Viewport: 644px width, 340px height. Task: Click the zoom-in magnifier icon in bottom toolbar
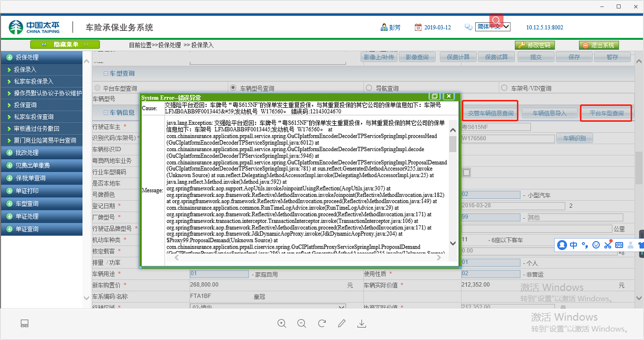point(282,323)
